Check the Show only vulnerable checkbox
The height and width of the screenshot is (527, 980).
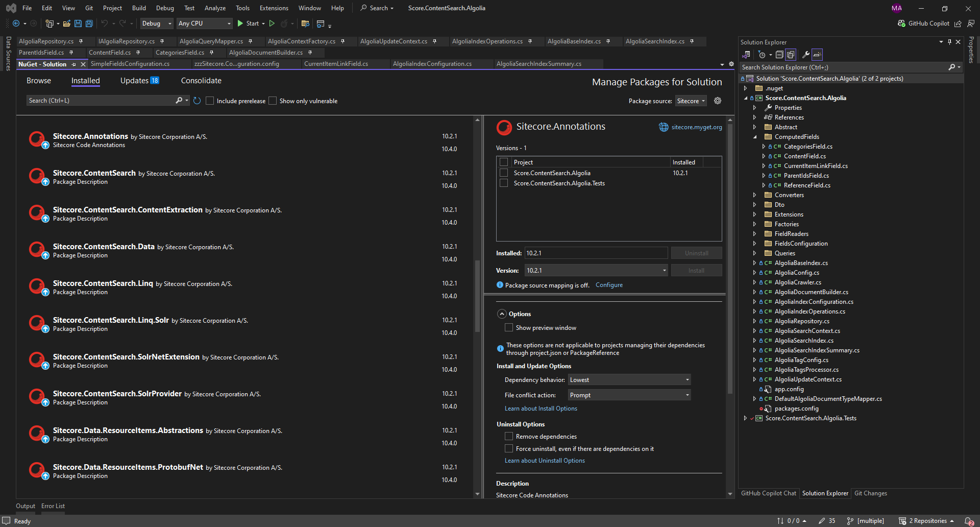(x=273, y=101)
